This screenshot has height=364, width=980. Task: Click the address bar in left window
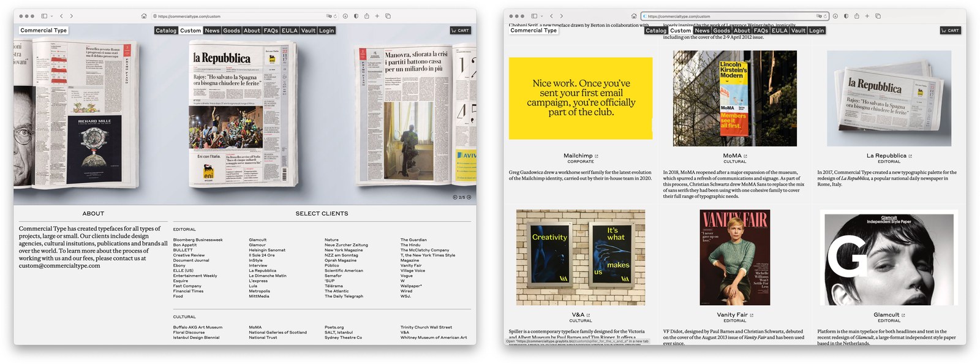[245, 16]
